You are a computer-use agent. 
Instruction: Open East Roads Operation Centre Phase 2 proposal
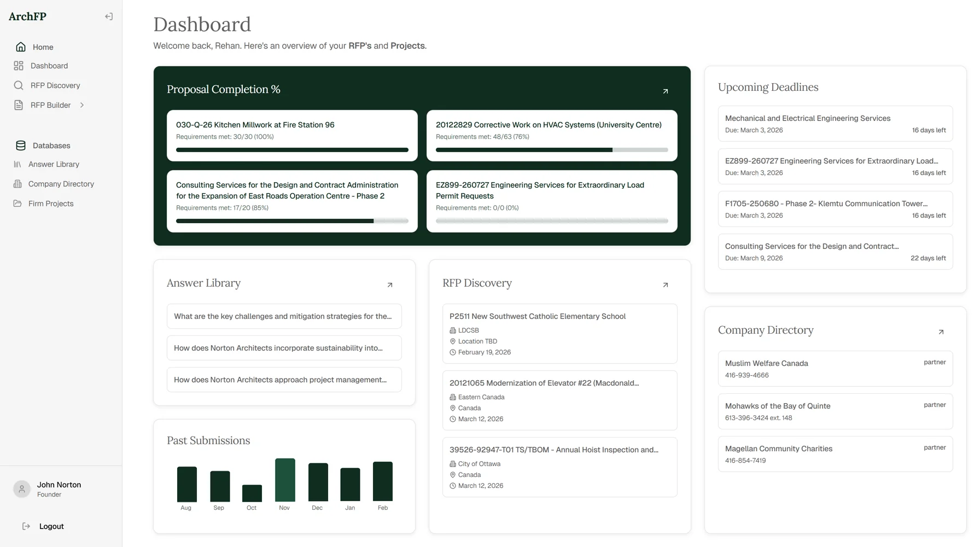pos(292,201)
